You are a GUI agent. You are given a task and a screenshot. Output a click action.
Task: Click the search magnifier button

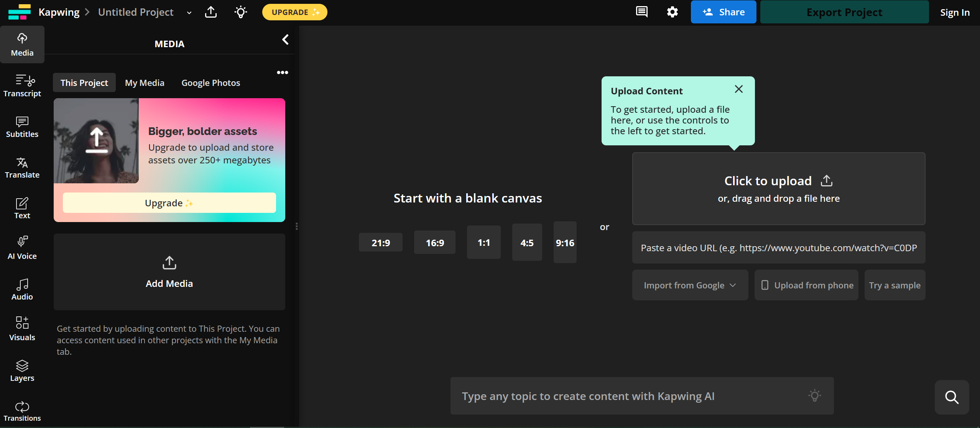(x=952, y=397)
